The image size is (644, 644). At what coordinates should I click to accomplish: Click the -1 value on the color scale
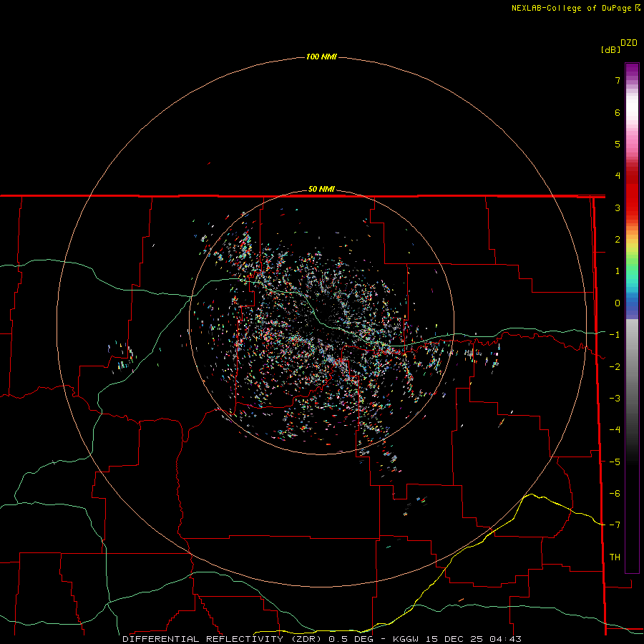tap(615, 335)
